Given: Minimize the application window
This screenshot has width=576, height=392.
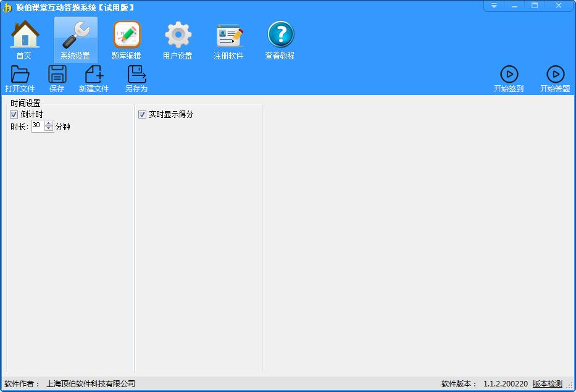Looking at the screenshot, I should pos(514,6).
